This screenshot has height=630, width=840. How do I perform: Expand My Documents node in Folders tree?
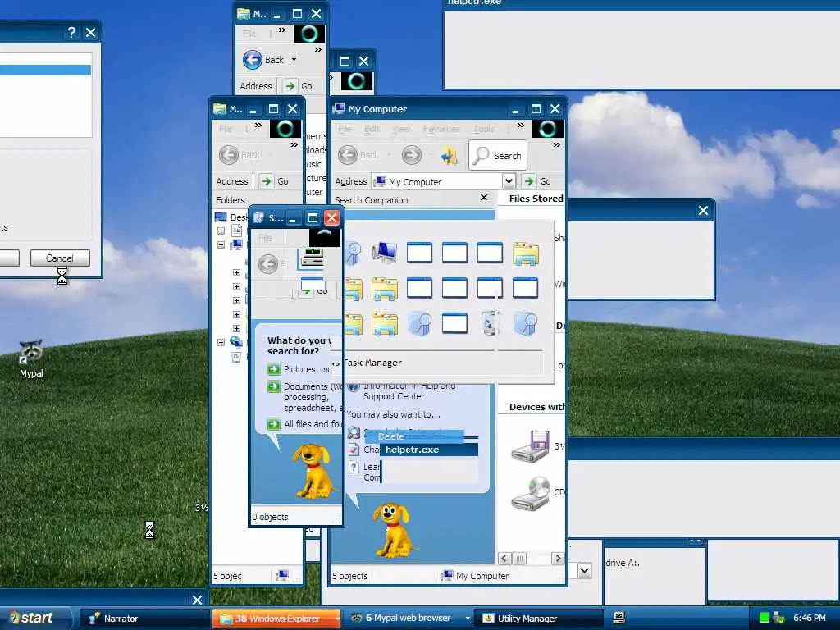[x=221, y=231]
